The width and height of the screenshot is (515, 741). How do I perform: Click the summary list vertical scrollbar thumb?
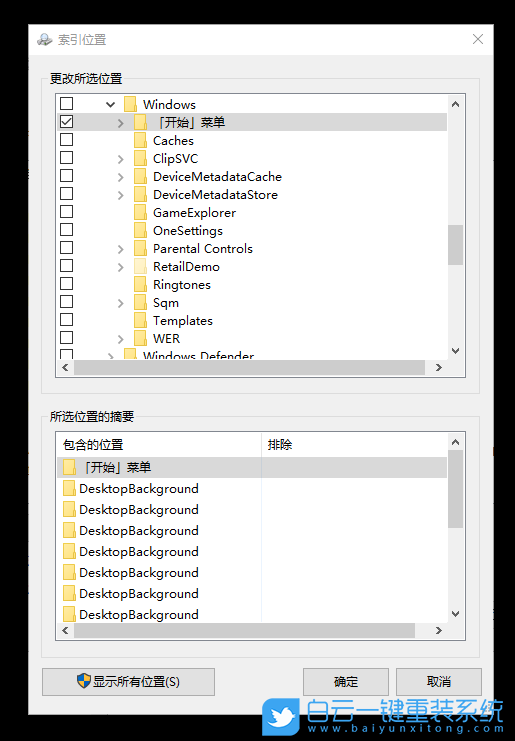click(455, 489)
